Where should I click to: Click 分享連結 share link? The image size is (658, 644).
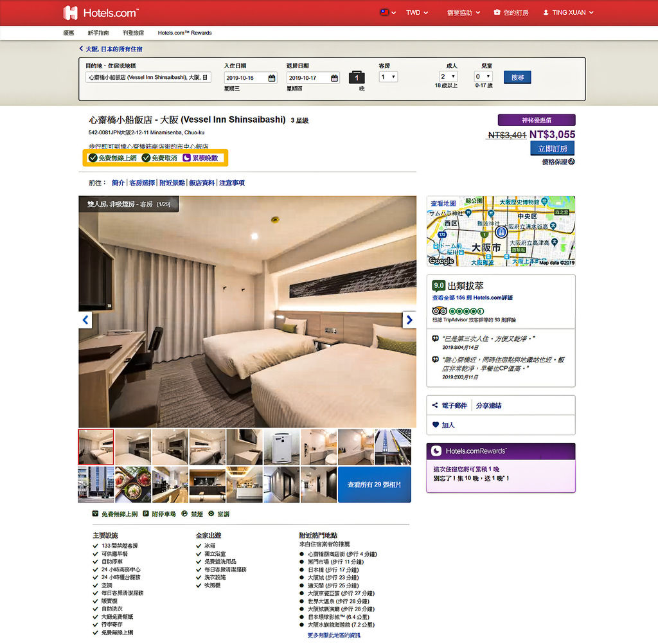[x=489, y=406]
